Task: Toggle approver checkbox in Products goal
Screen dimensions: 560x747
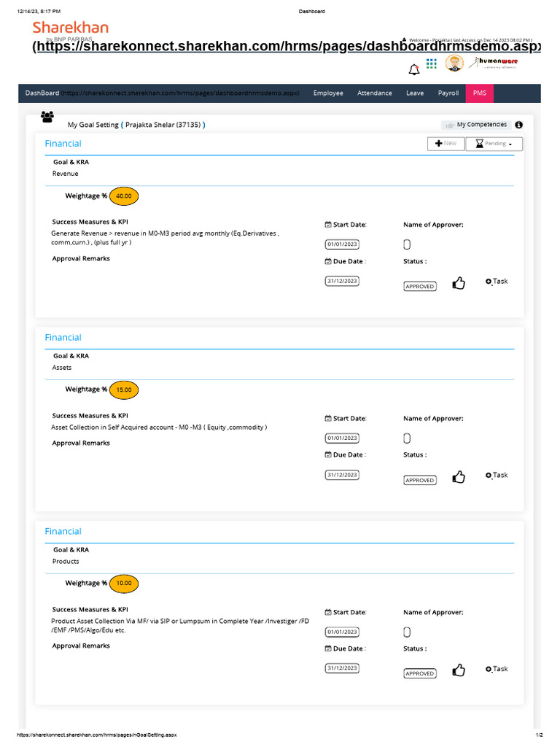Action: (407, 632)
